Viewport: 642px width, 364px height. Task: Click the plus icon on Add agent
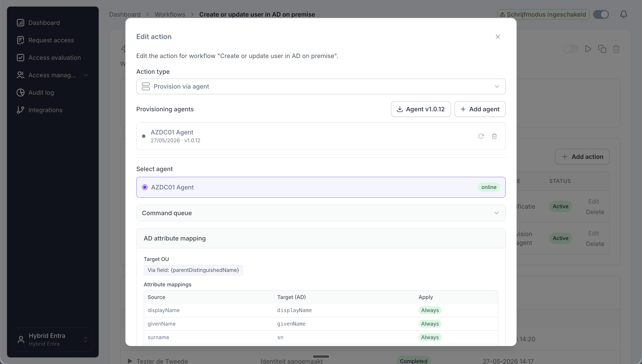click(463, 109)
